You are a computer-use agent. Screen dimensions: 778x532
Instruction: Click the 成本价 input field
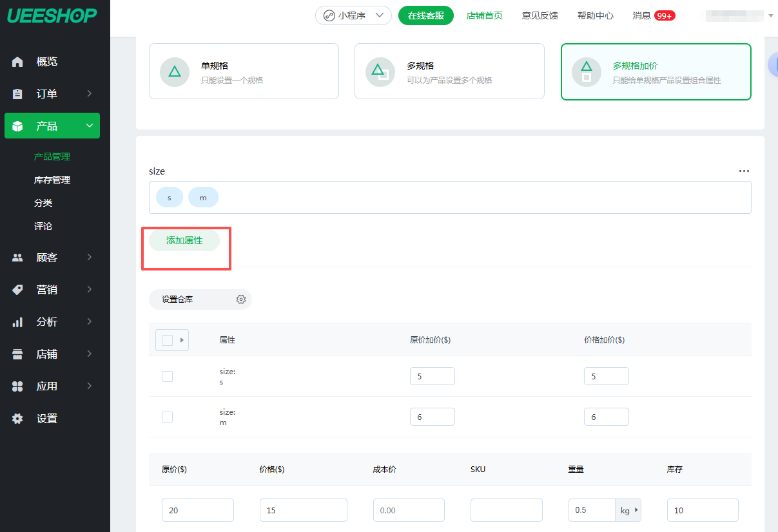click(x=409, y=510)
